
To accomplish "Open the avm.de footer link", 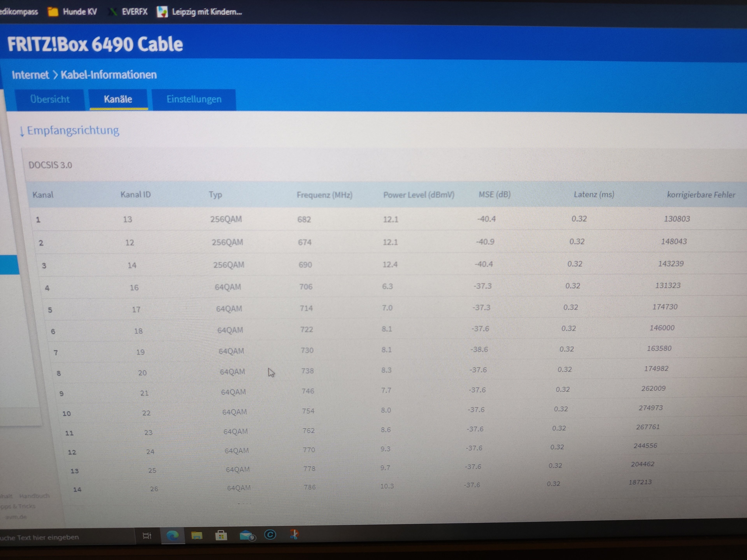I will click(16, 517).
